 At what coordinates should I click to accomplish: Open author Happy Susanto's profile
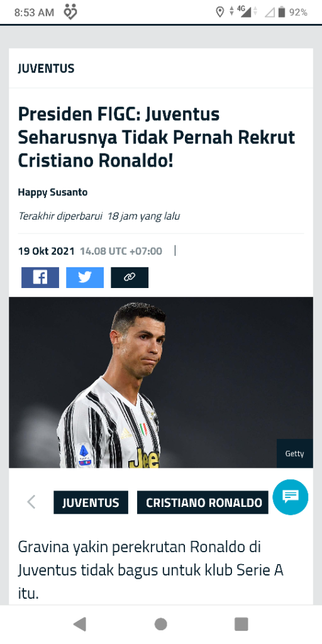[x=53, y=192]
